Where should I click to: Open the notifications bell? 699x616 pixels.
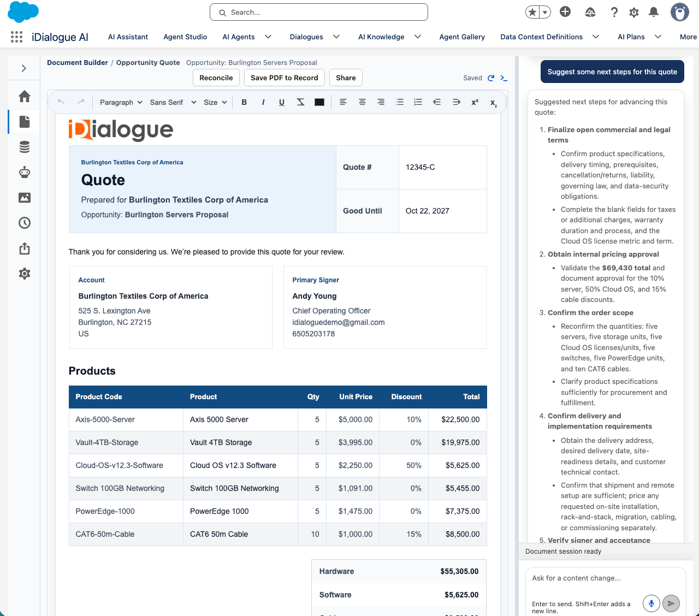pos(654,12)
